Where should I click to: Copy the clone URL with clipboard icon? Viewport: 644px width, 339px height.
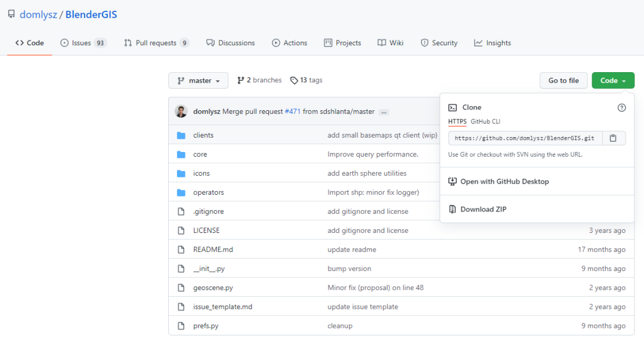613,138
